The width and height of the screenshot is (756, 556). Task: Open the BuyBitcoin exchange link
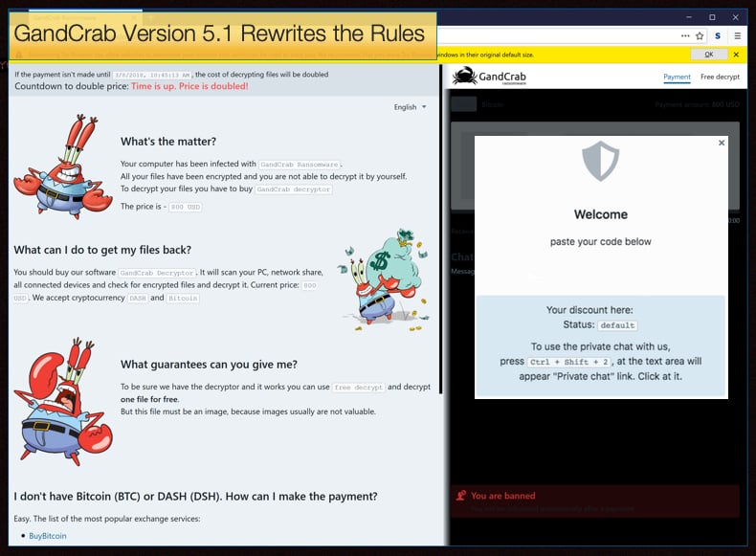(47, 536)
